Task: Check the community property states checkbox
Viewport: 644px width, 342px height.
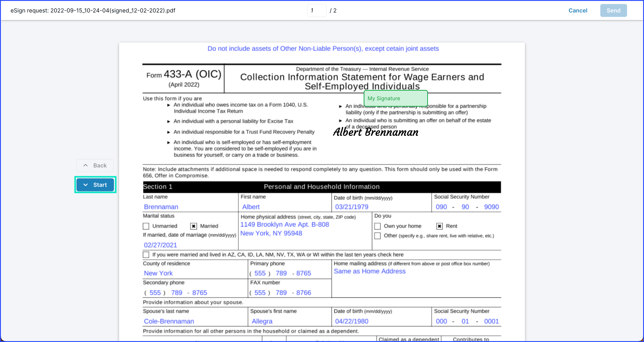Action: (146, 255)
